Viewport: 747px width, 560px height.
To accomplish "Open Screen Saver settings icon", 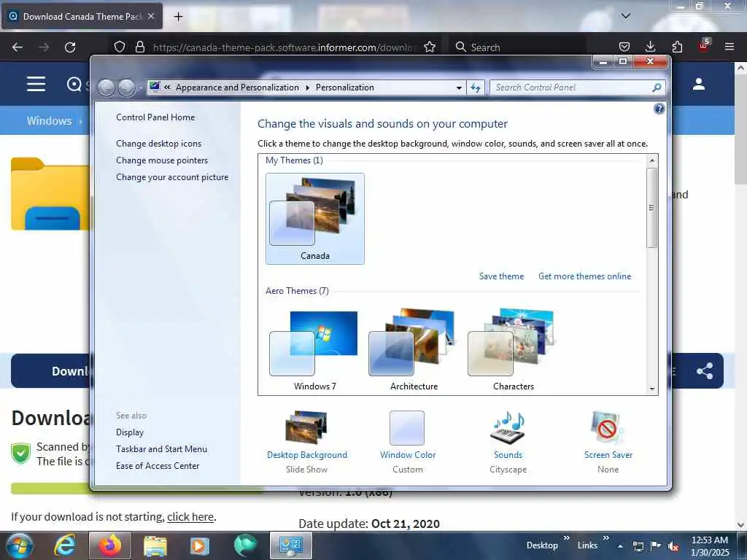I will pos(608,427).
